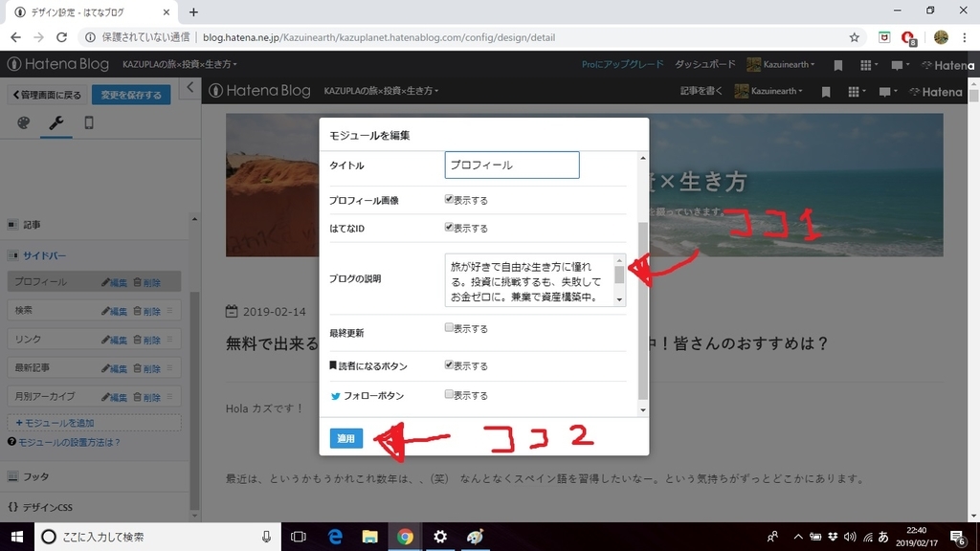The height and width of the screenshot is (551, 980).
Task: Click the Chrome address bar URL
Action: click(x=379, y=37)
